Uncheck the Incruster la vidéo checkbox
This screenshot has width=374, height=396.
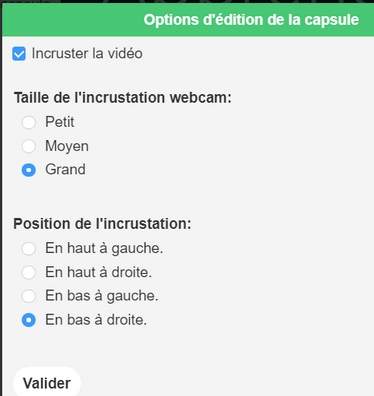[19, 54]
